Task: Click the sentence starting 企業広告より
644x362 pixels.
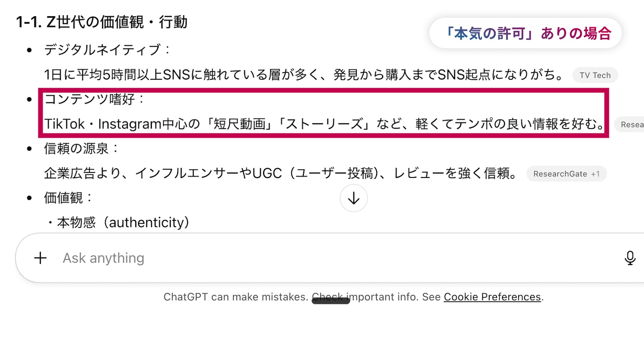Action: 280,173
